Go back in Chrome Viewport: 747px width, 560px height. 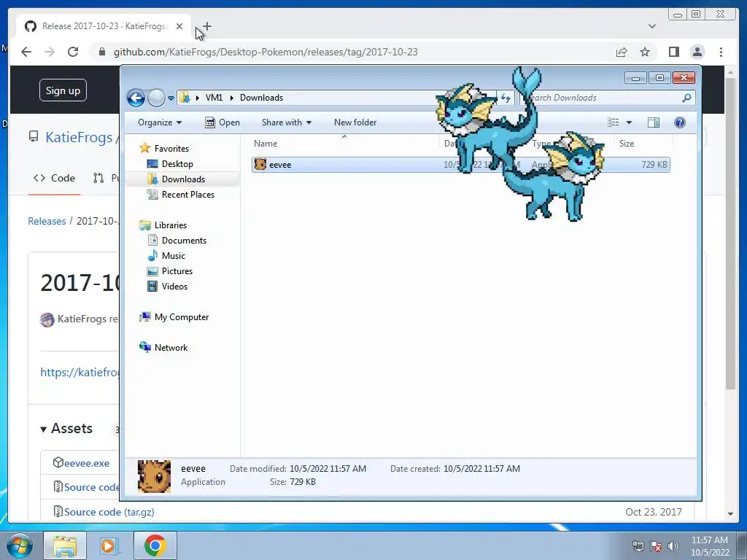[x=26, y=52]
